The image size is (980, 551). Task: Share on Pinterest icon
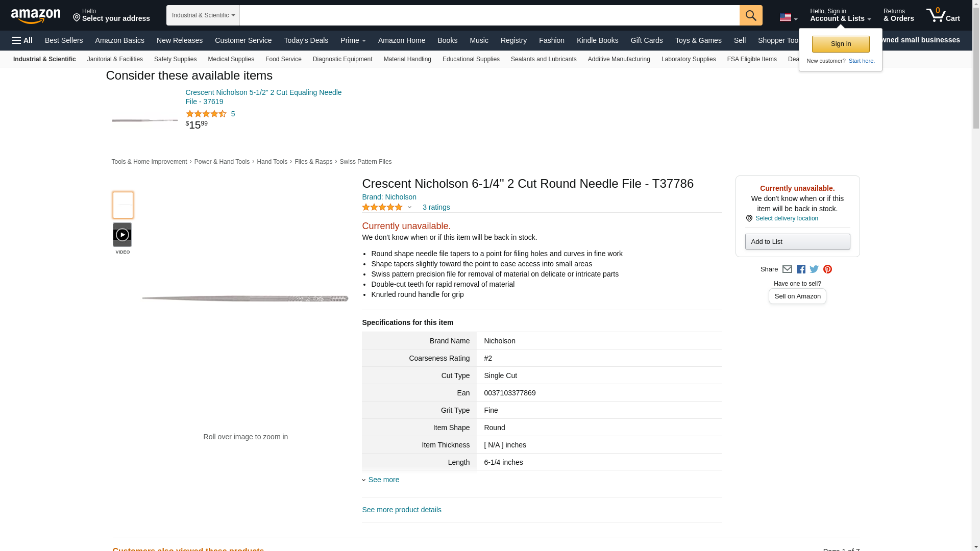pos(827,269)
